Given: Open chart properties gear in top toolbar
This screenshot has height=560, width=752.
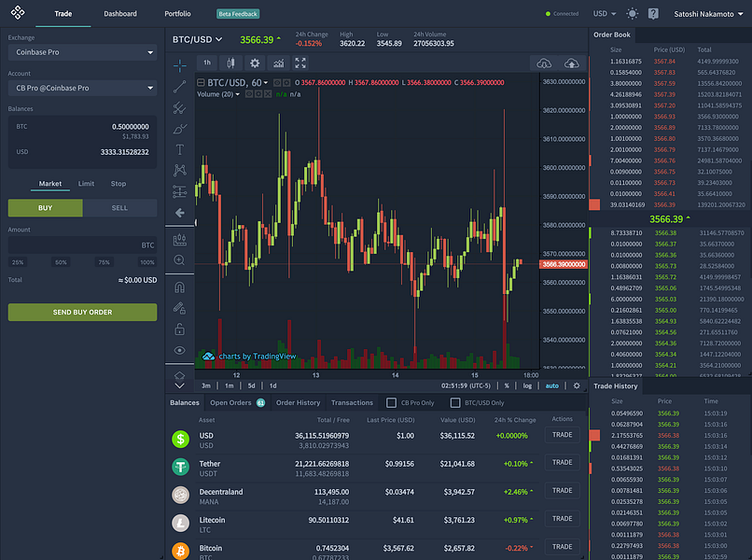Looking at the screenshot, I should (255, 63).
